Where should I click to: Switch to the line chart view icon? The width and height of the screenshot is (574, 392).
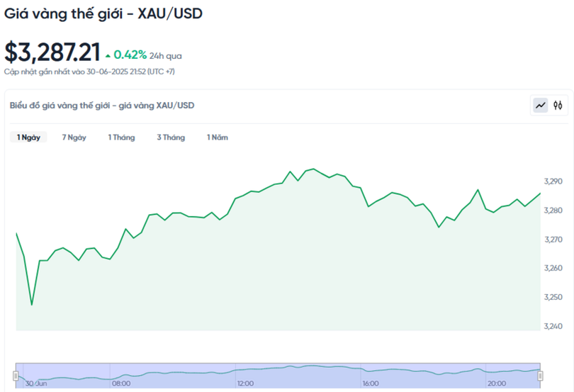[x=541, y=106]
